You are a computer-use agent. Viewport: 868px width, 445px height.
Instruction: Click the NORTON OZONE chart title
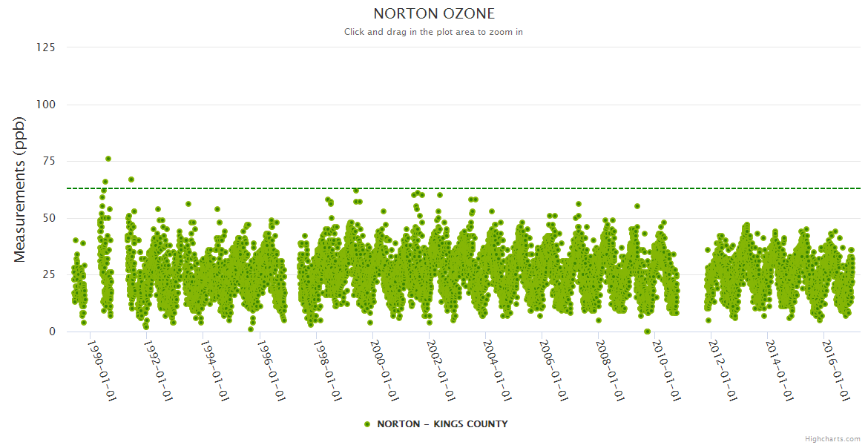[434, 13]
